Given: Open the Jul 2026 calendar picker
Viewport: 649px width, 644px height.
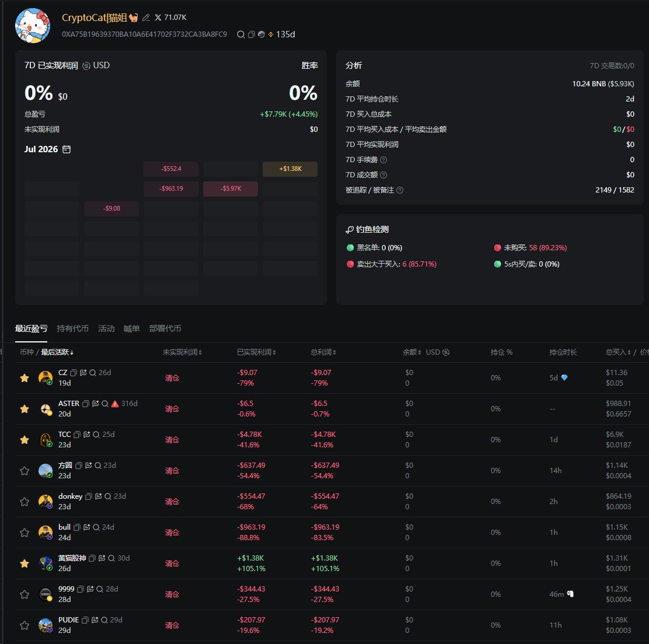Looking at the screenshot, I should click(66, 149).
